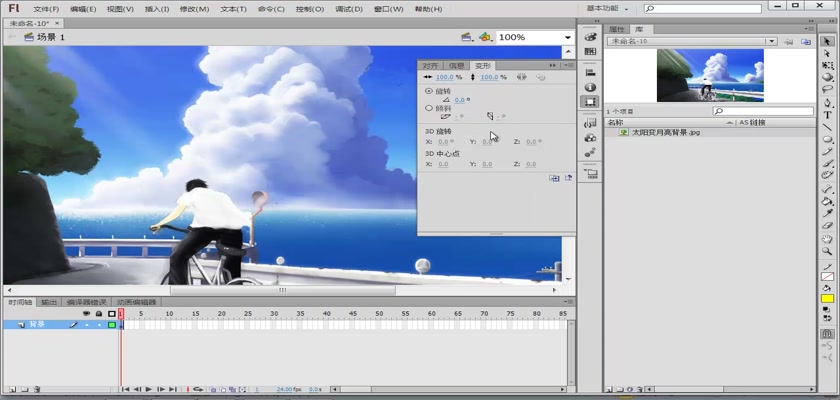Select the 3D Rotation tool
The image size is (840, 400).
(x=827, y=78)
